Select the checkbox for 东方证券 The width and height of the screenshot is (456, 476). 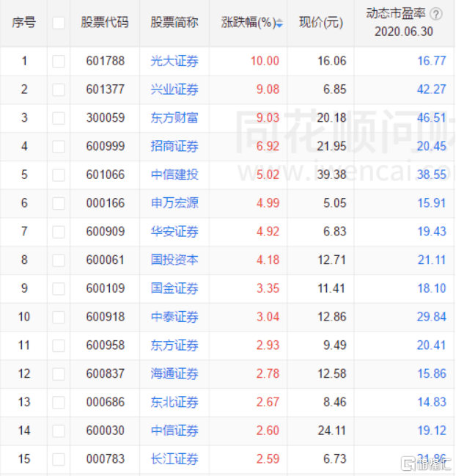click(x=59, y=345)
